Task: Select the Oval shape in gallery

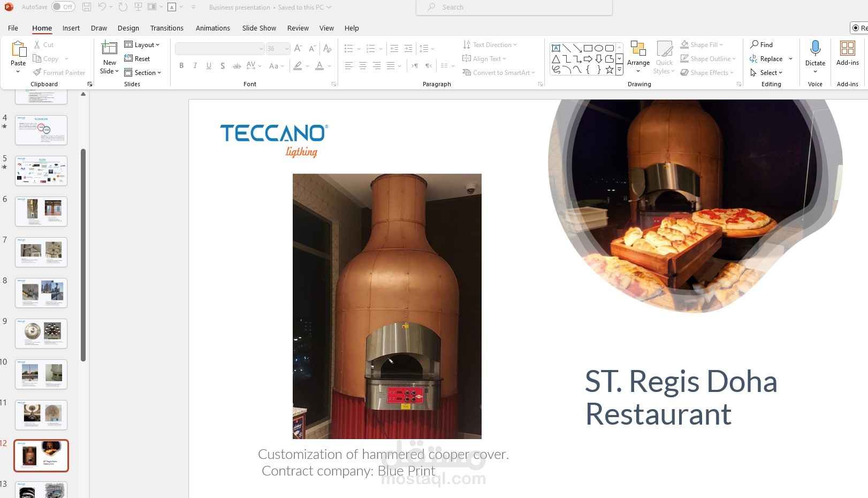Action: point(599,48)
